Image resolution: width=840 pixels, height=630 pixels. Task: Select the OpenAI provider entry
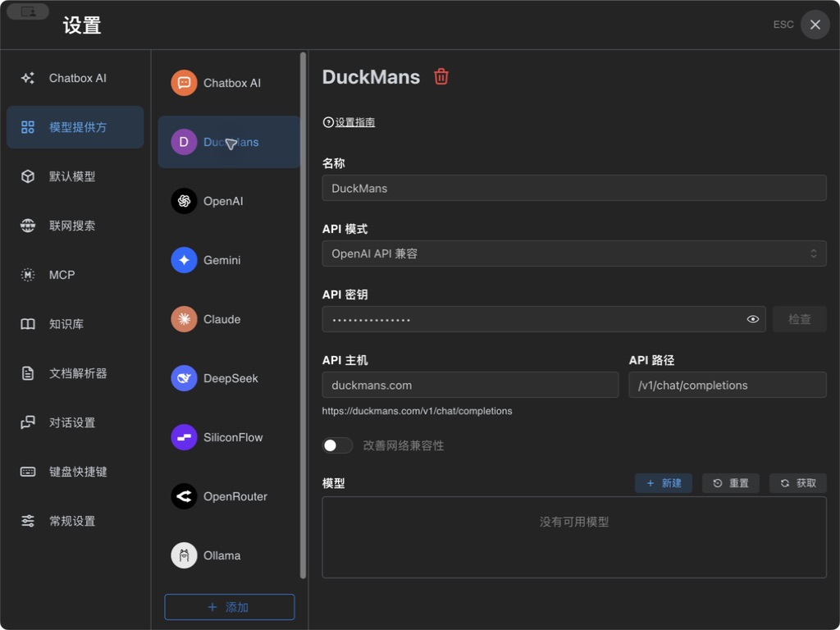point(229,201)
